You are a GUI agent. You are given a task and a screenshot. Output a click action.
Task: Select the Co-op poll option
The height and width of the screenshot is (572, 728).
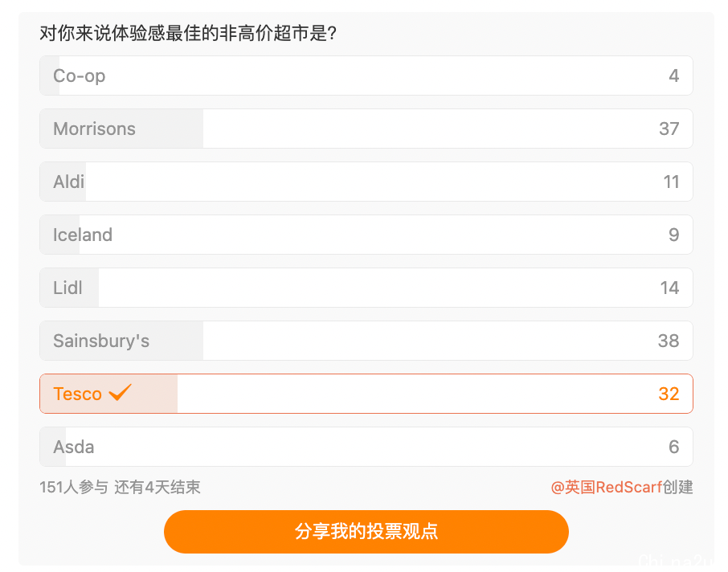pyautogui.click(x=366, y=76)
